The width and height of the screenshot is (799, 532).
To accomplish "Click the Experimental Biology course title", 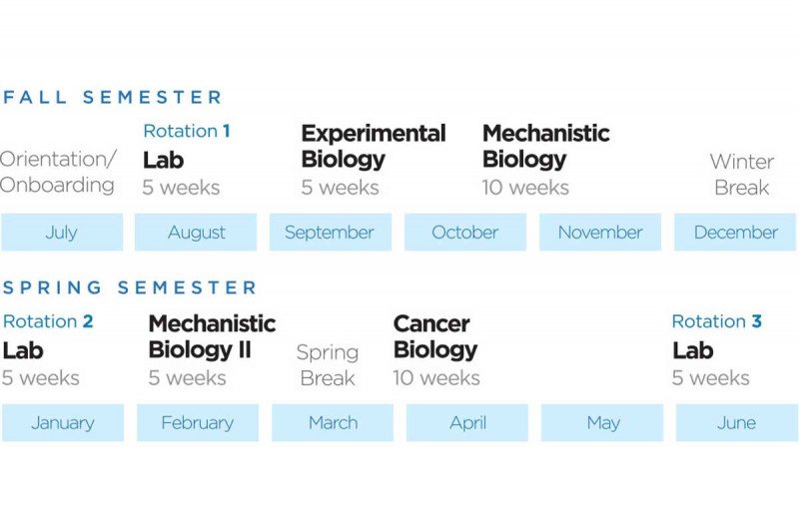I will coord(373,146).
